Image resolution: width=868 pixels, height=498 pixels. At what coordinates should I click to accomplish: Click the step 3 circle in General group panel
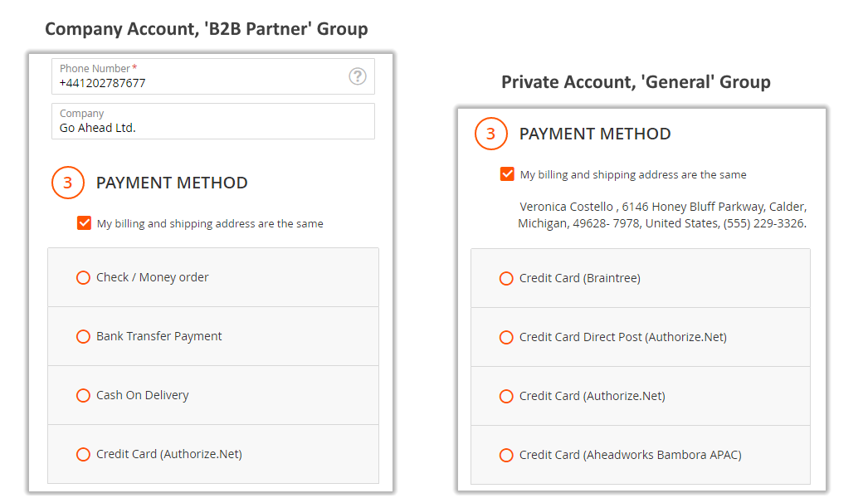(x=491, y=134)
